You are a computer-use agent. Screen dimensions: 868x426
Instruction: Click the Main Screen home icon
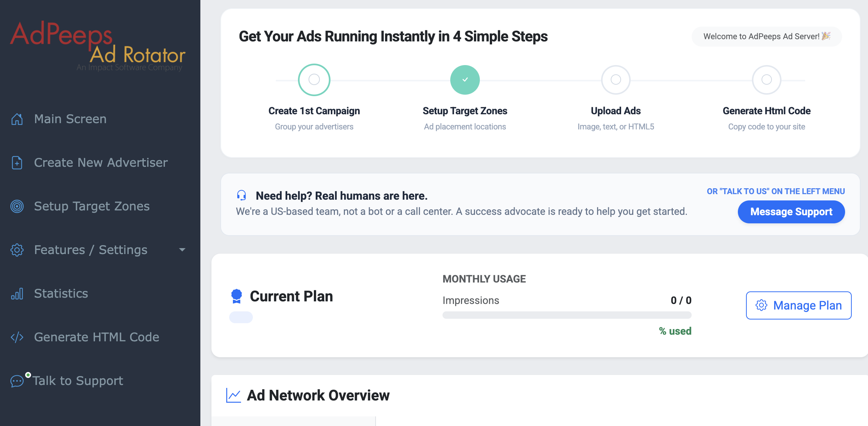[x=17, y=119]
